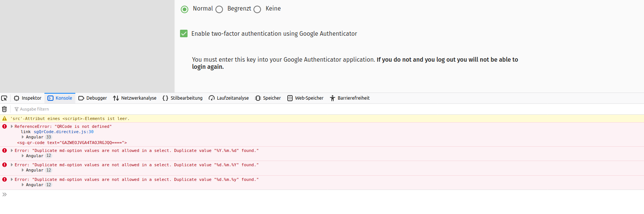Expand the ReferenceError QRCode message

tap(12, 127)
